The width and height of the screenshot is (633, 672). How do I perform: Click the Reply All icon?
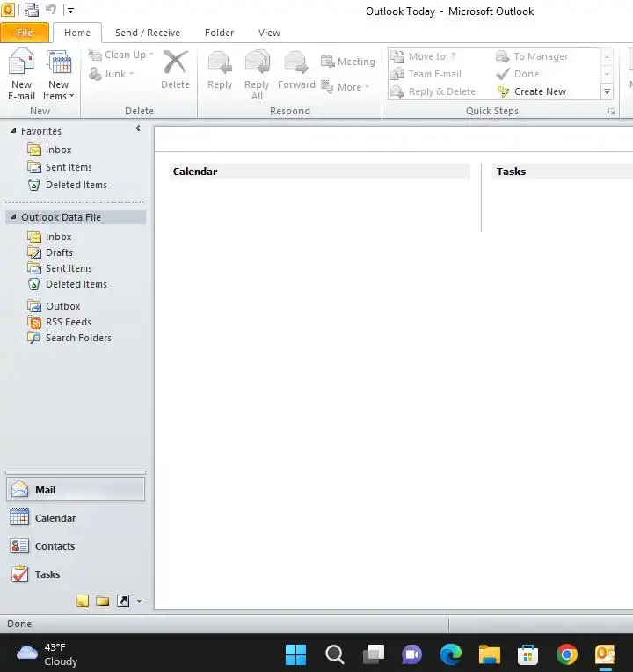257,62
